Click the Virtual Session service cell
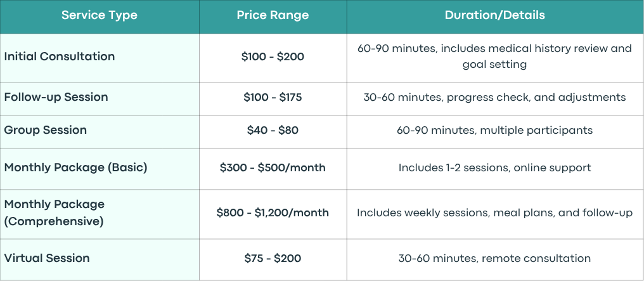 click(x=100, y=259)
